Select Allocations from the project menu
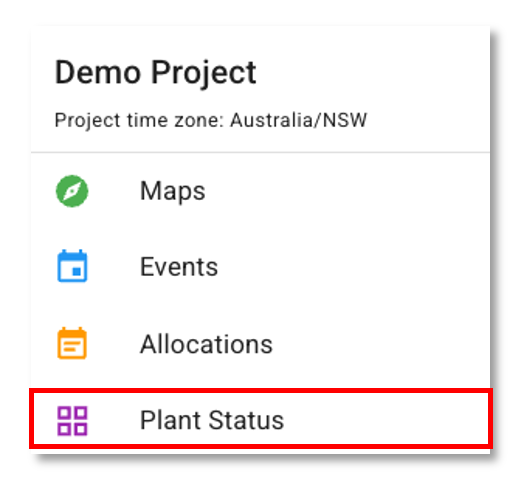The image size is (520, 484). [260, 344]
